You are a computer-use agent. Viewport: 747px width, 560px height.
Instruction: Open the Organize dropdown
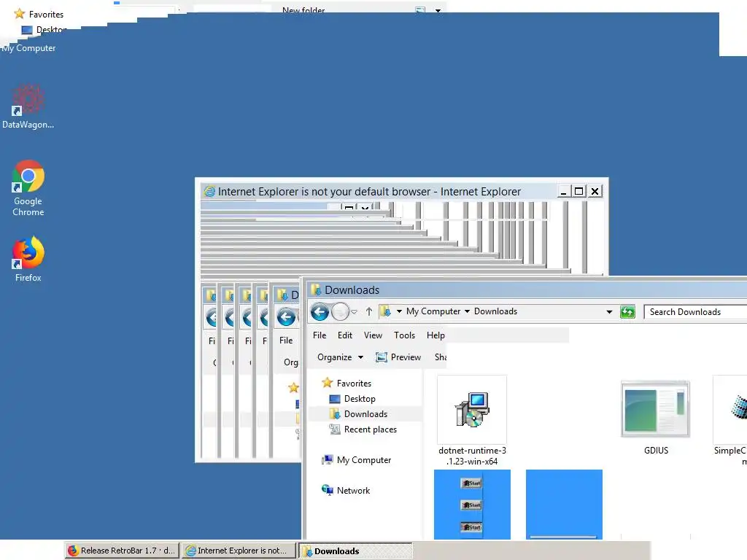point(340,357)
